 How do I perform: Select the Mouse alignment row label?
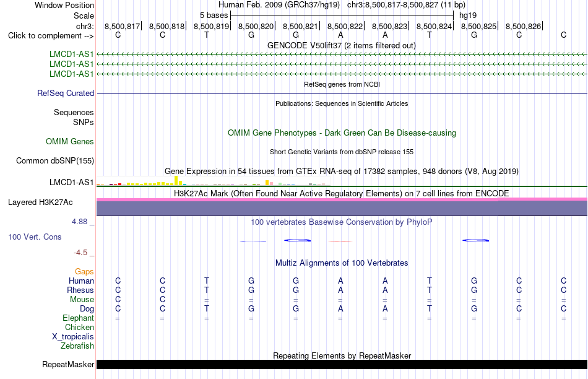tap(82, 300)
